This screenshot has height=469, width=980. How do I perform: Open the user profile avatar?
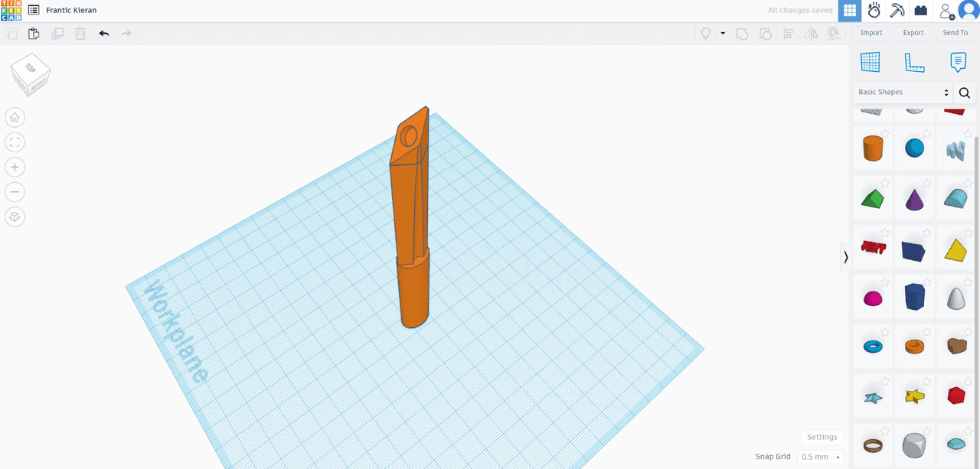(x=969, y=11)
